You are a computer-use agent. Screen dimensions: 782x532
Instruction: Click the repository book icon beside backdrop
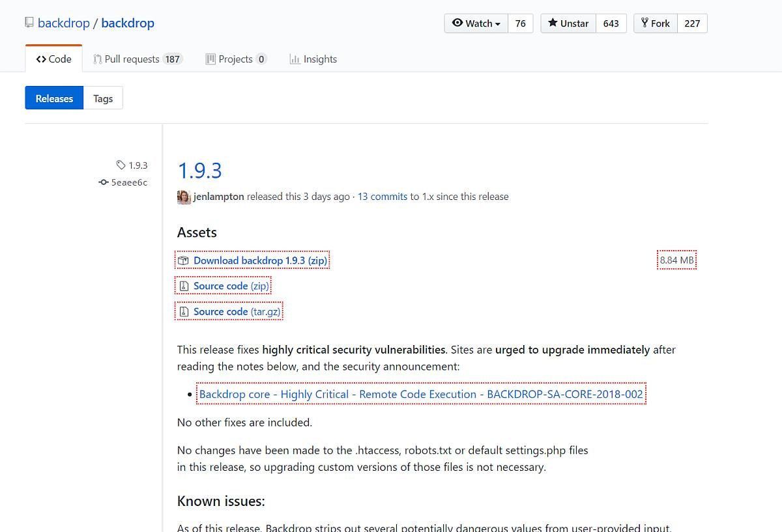pos(29,23)
